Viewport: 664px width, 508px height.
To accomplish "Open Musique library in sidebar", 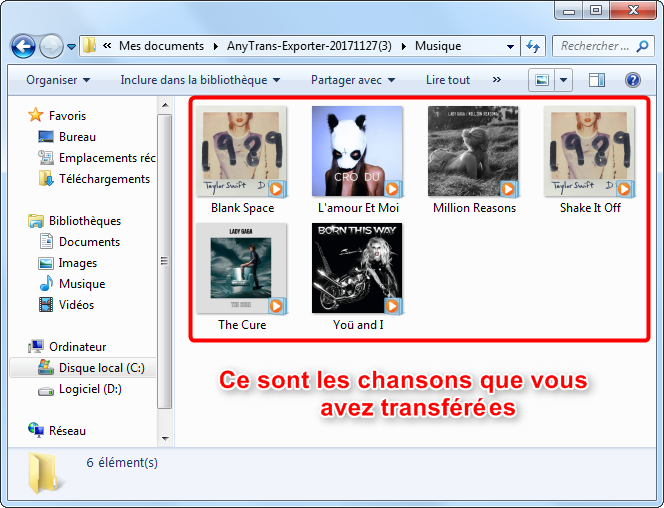I will (x=82, y=284).
